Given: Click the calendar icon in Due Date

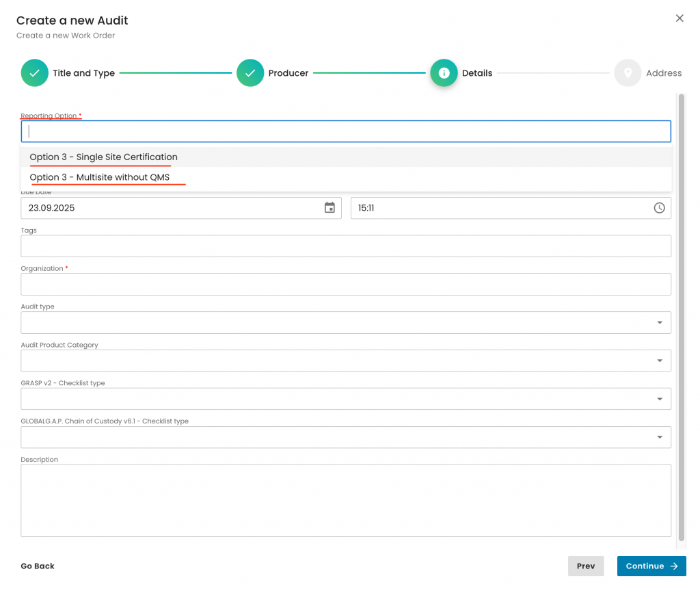Looking at the screenshot, I should (329, 208).
